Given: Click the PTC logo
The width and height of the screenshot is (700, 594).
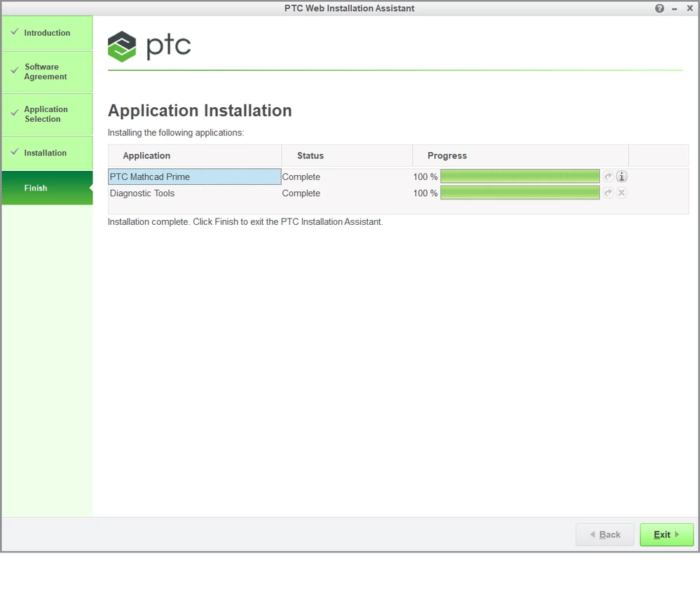Looking at the screenshot, I should 149,46.
